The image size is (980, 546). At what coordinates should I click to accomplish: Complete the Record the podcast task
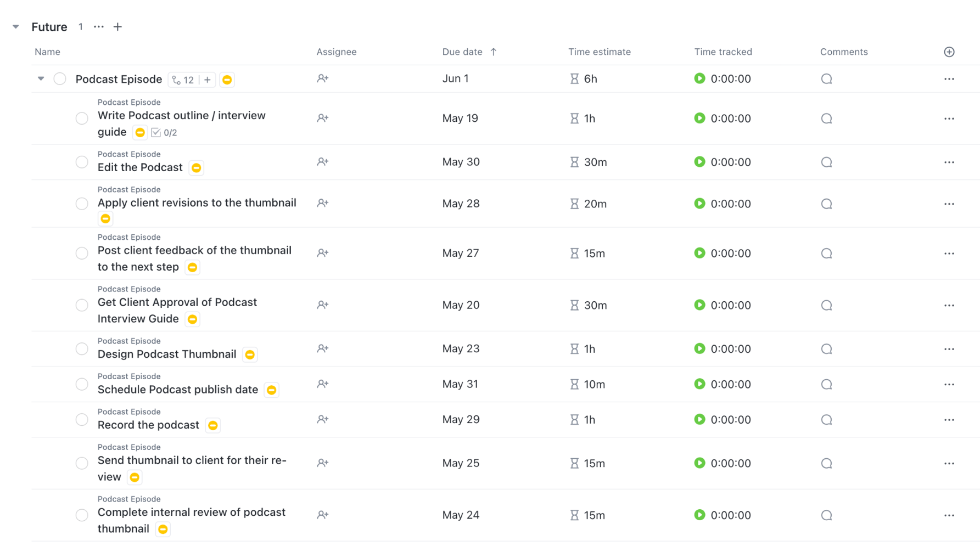pos(82,419)
